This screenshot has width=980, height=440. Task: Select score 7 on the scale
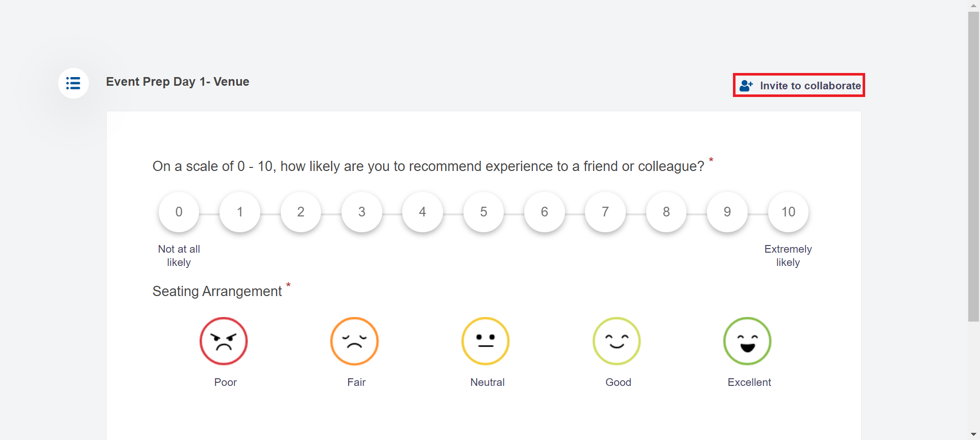click(605, 212)
